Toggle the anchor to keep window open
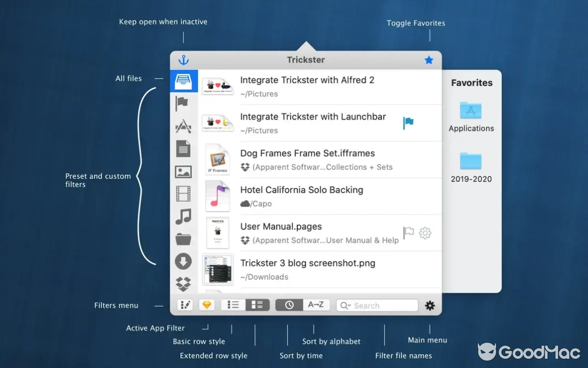 click(183, 60)
